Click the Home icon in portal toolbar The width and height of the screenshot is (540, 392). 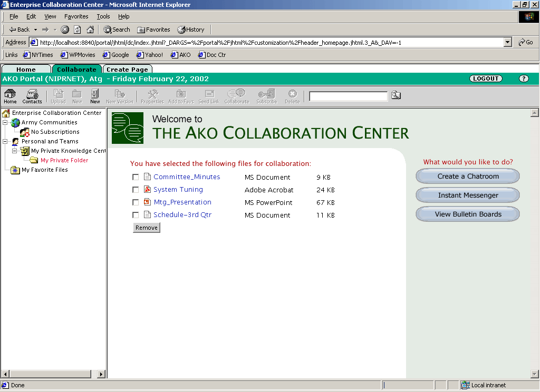[10, 95]
